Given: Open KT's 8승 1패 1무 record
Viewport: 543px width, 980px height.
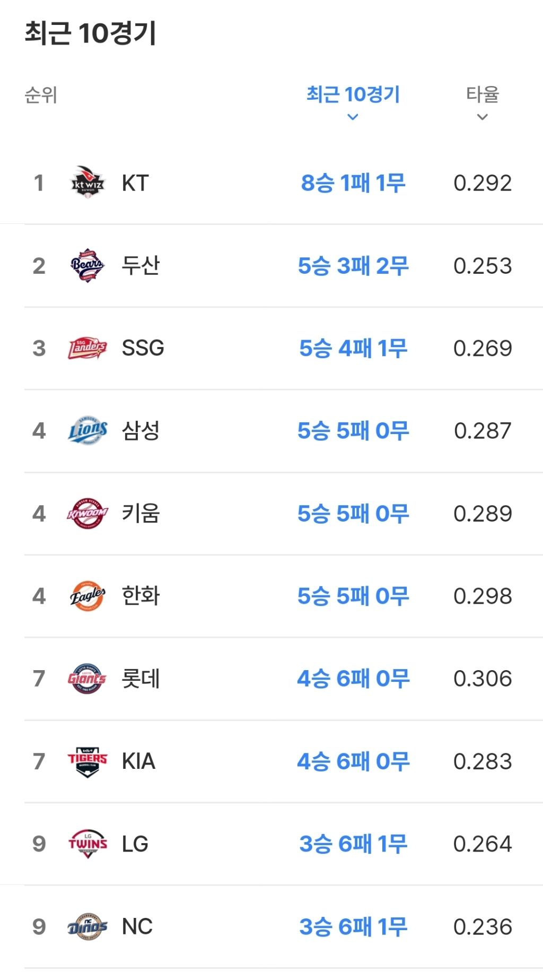Looking at the screenshot, I should tap(353, 183).
